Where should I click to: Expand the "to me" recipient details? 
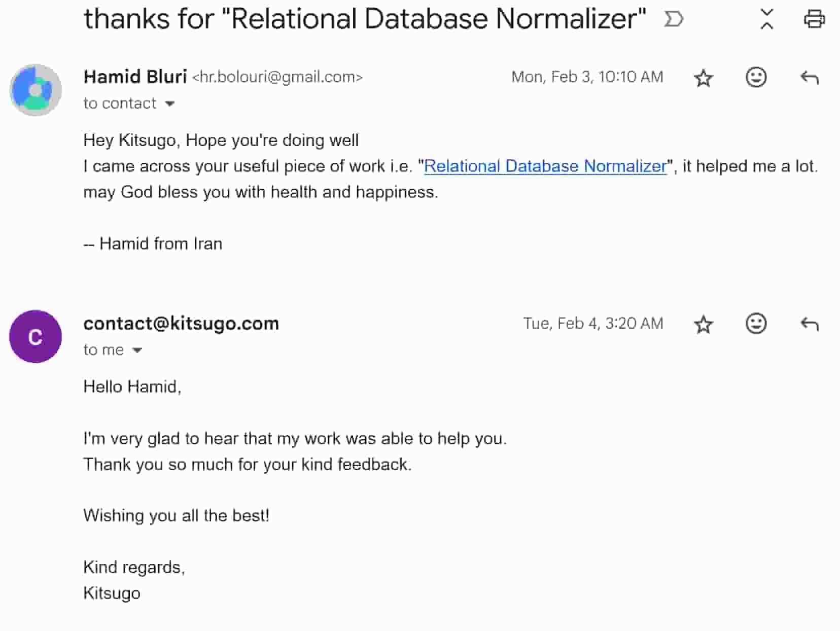coord(137,350)
